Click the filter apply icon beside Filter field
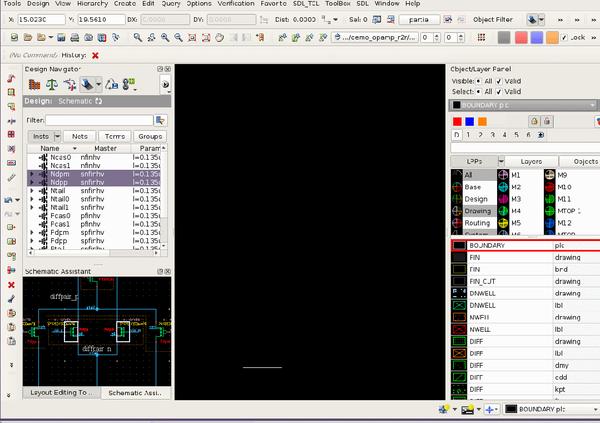Image resolution: width=600 pixels, height=423 pixels. (x=159, y=119)
